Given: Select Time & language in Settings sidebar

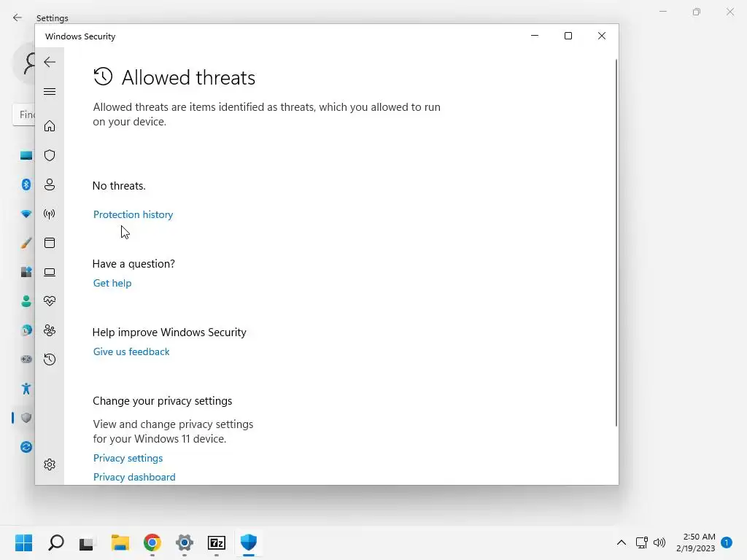Looking at the screenshot, I should pos(26,330).
